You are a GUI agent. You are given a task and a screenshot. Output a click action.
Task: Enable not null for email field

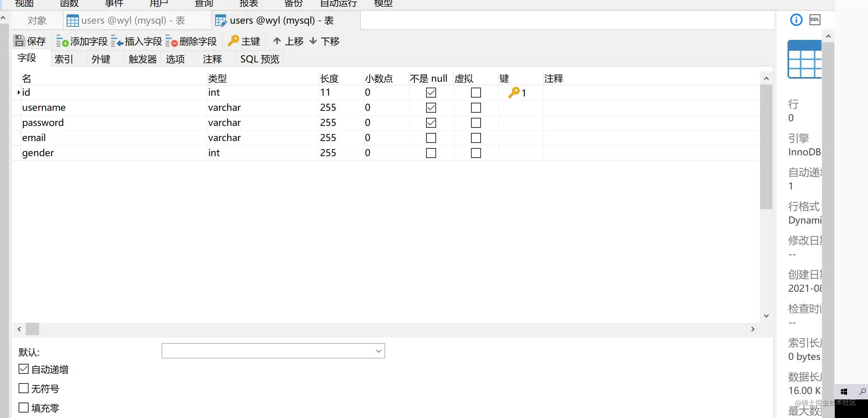[431, 138]
